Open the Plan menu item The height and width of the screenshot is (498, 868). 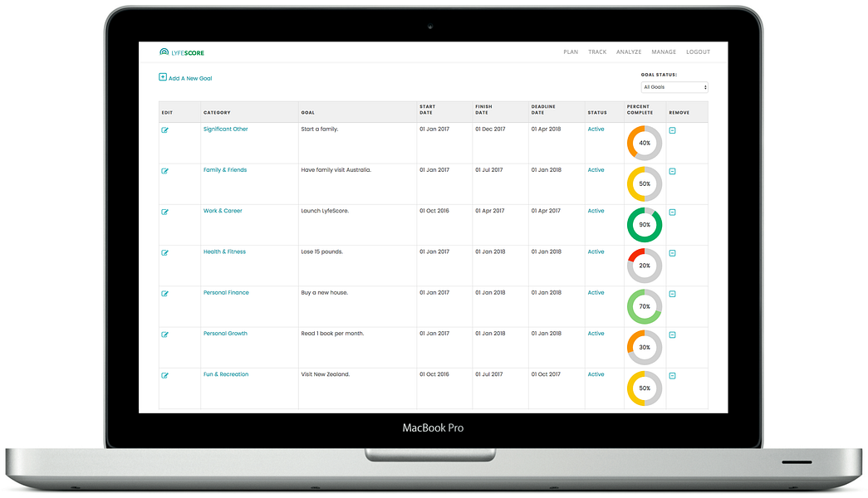[x=571, y=52]
